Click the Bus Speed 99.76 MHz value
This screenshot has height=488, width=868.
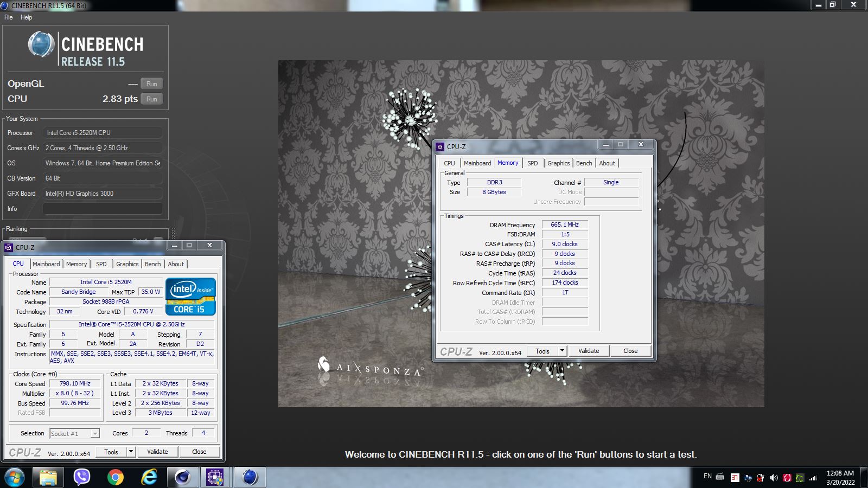pyautogui.click(x=75, y=403)
